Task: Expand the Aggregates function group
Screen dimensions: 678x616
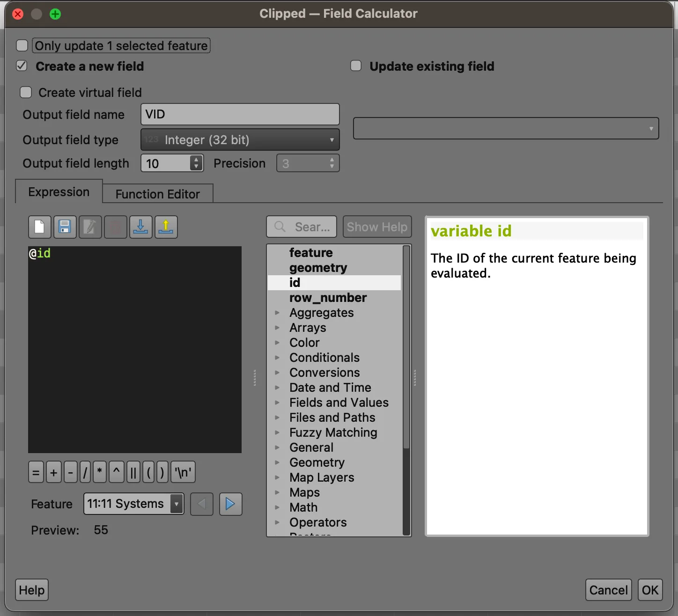Action: point(277,313)
